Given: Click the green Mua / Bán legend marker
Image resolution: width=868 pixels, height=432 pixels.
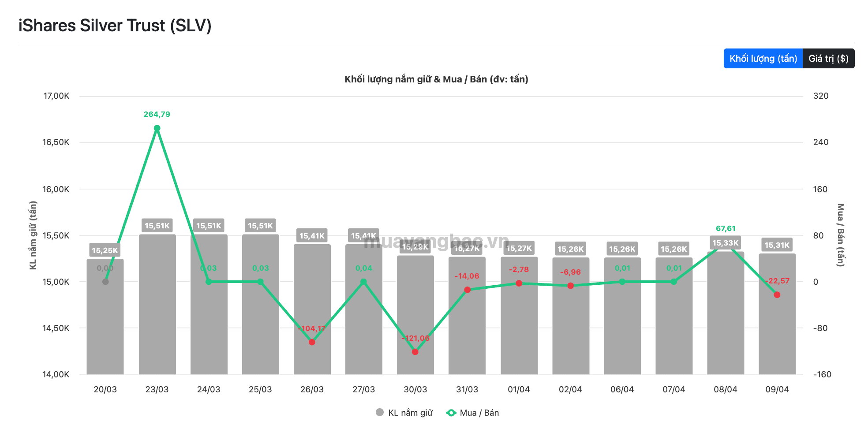Looking at the screenshot, I should (x=451, y=413).
